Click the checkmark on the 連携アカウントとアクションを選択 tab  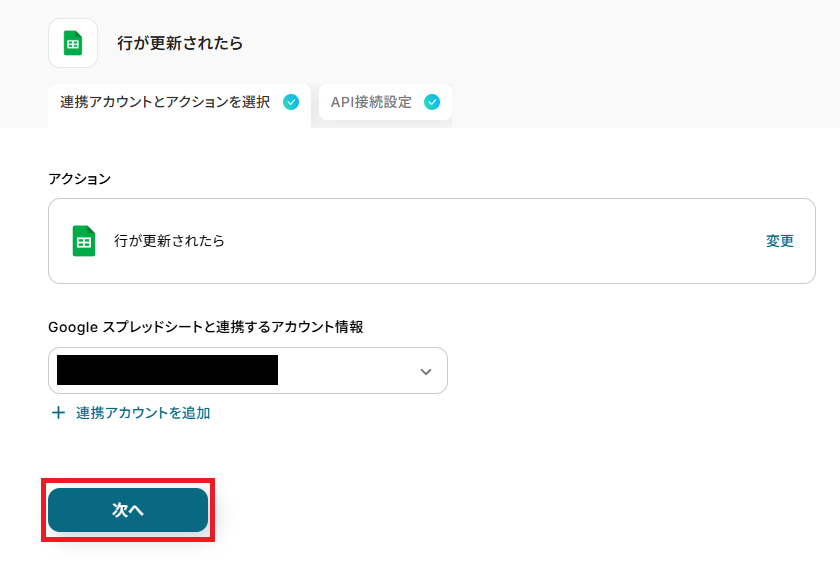[x=291, y=102]
